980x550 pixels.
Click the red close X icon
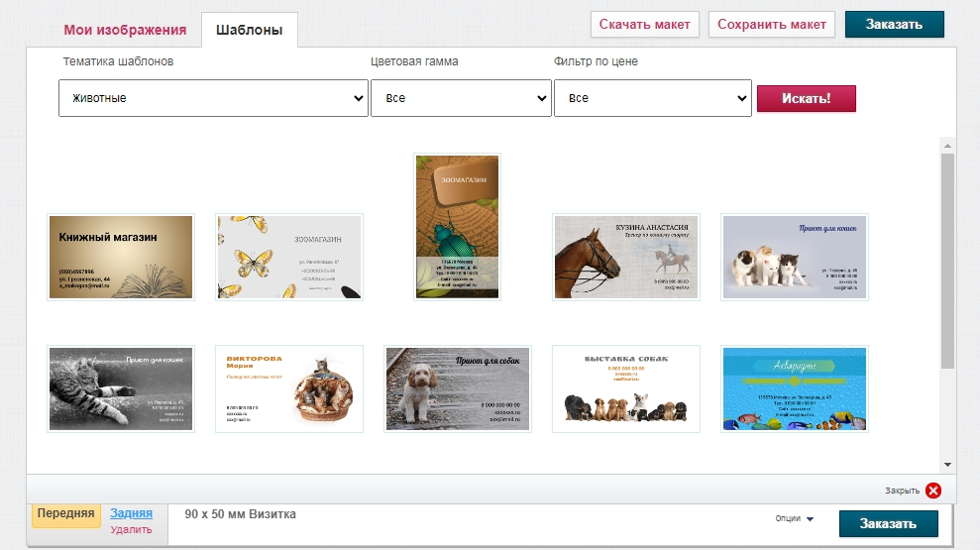click(x=933, y=490)
